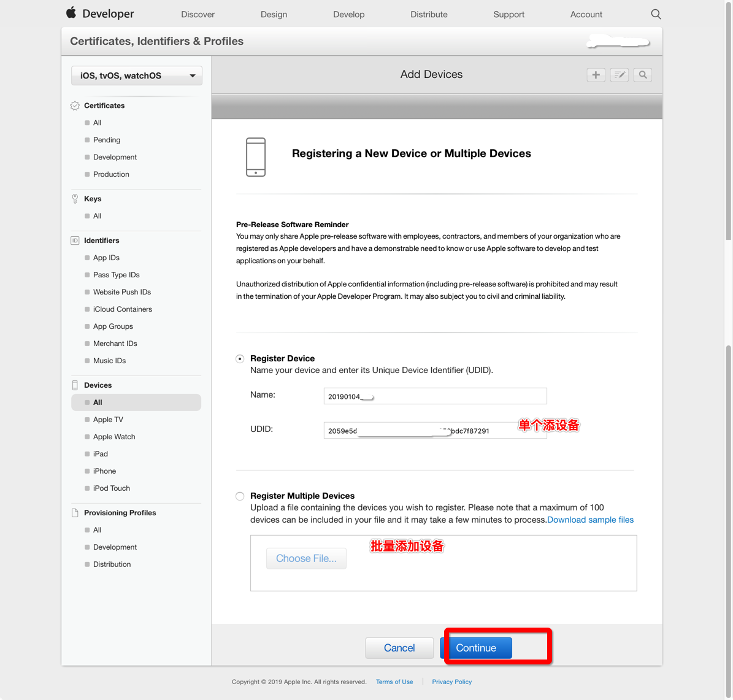Open the iOS, tvOS, watchOS platform dropdown
733x700 pixels.
coord(137,75)
